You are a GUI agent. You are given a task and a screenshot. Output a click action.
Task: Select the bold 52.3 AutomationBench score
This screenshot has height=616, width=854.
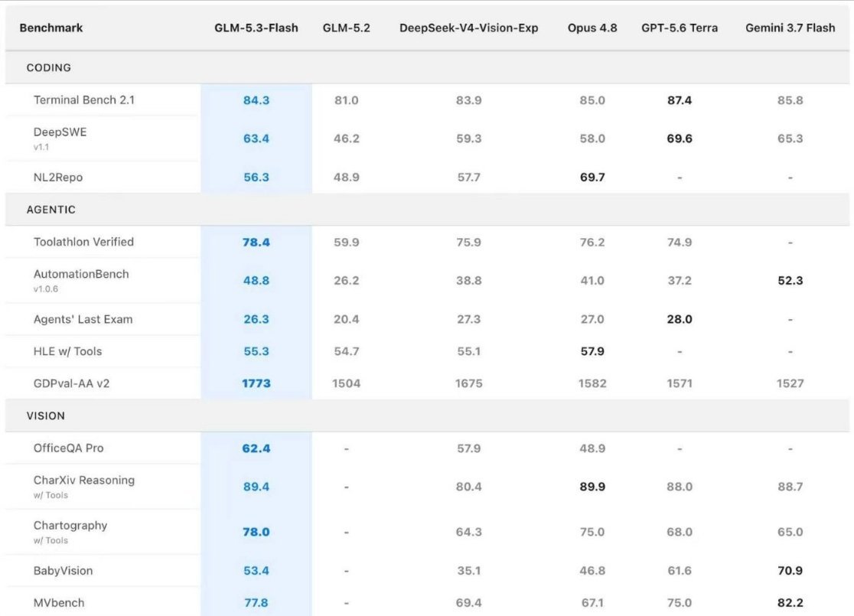coord(790,281)
